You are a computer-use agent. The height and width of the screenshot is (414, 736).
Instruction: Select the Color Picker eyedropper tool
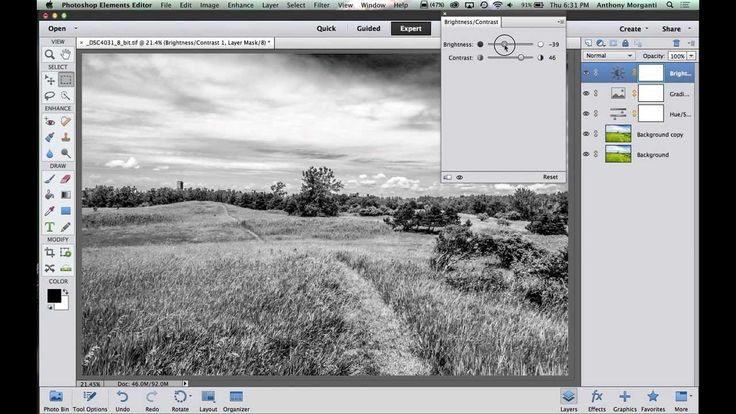49,211
